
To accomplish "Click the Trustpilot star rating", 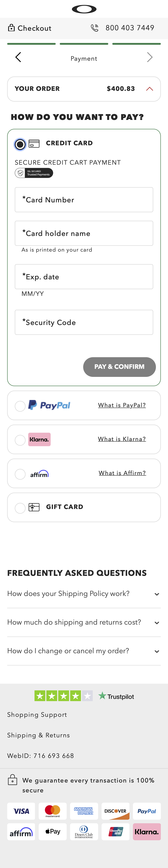I will tap(63, 696).
